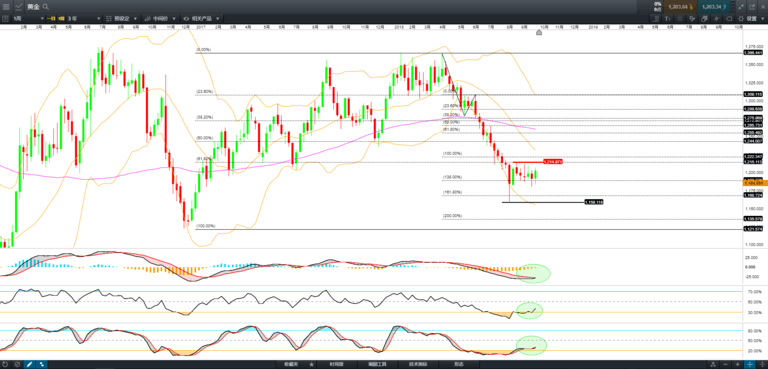The image size is (768, 369).
Task: Click the drawing list edit icon
Action: pos(692,19)
